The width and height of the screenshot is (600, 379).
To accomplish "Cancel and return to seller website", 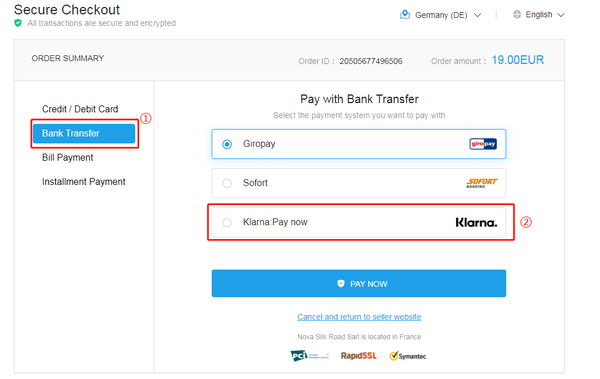I will point(359,317).
